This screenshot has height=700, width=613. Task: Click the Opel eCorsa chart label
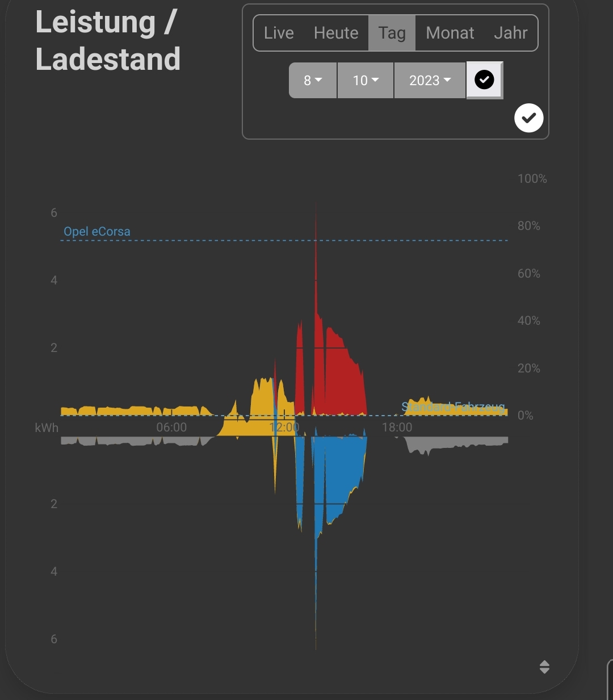[x=97, y=232]
